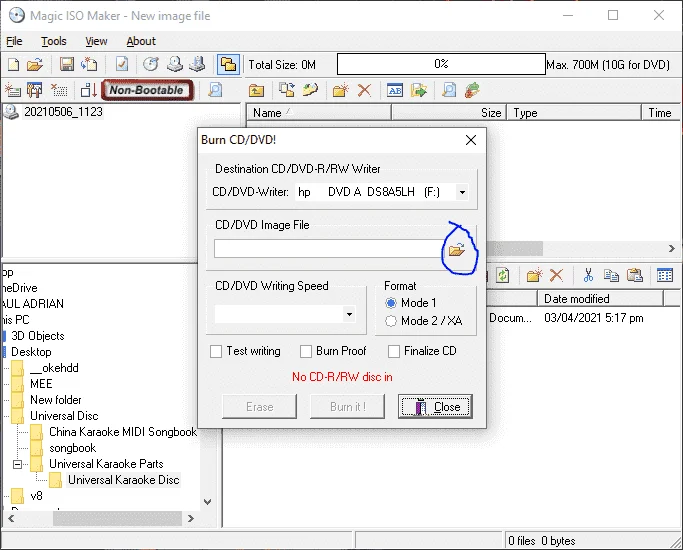Click the Non-Bootable status button
The width and height of the screenshot is (683, 550).
pyautogui.click(x=147, y=90)
